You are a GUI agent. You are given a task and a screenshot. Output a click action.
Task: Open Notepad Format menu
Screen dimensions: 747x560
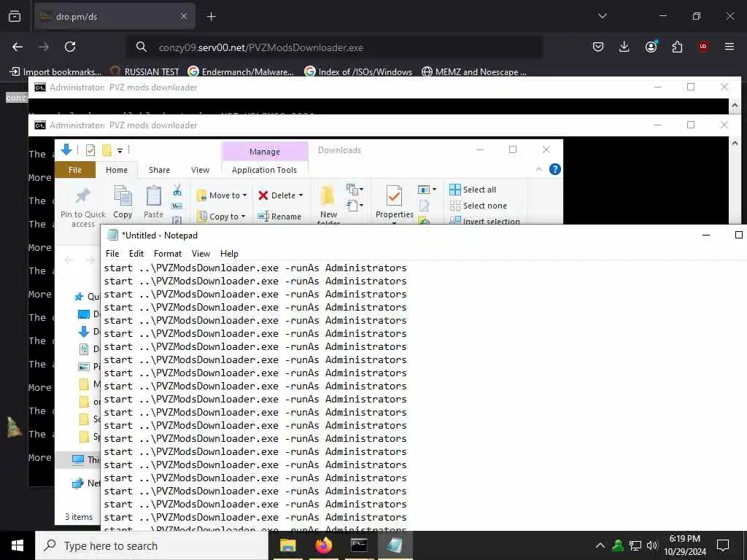(168, 253)
